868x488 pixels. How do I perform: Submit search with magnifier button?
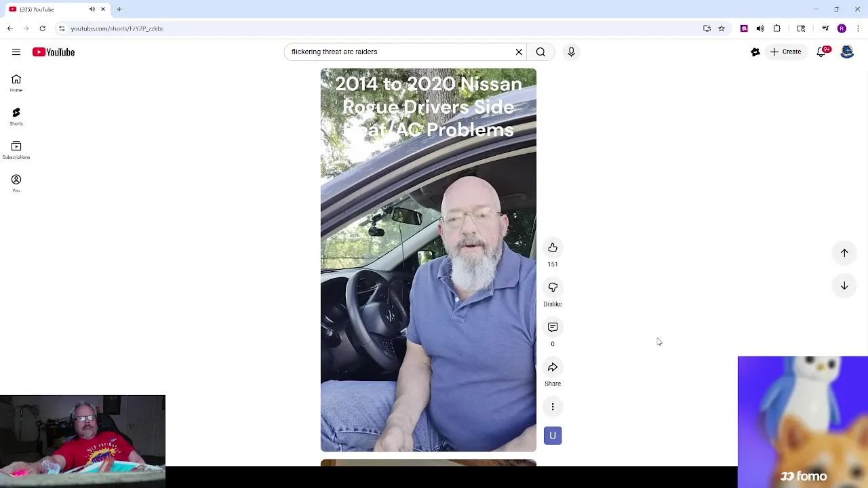[x=540, y=52]
